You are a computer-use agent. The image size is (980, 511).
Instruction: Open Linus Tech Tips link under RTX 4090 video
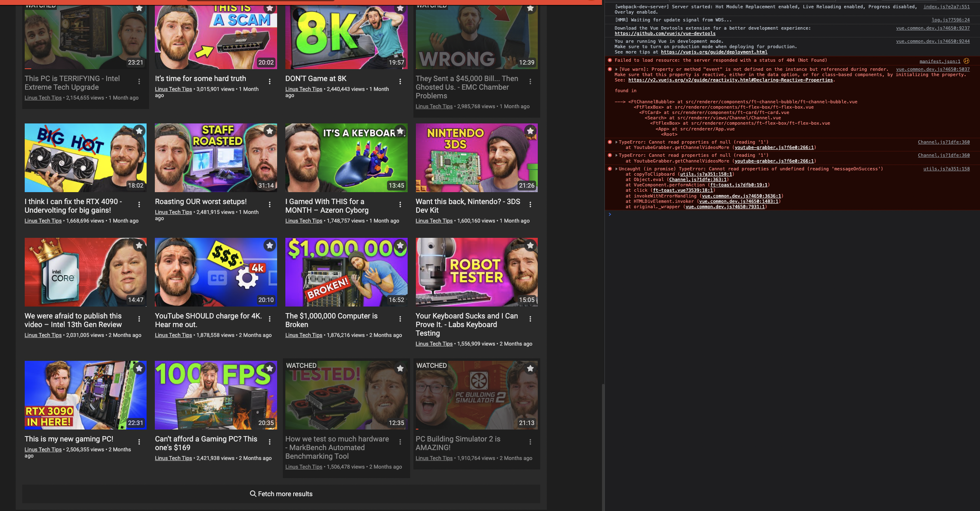pyautogui.click(x=43, y=221)
